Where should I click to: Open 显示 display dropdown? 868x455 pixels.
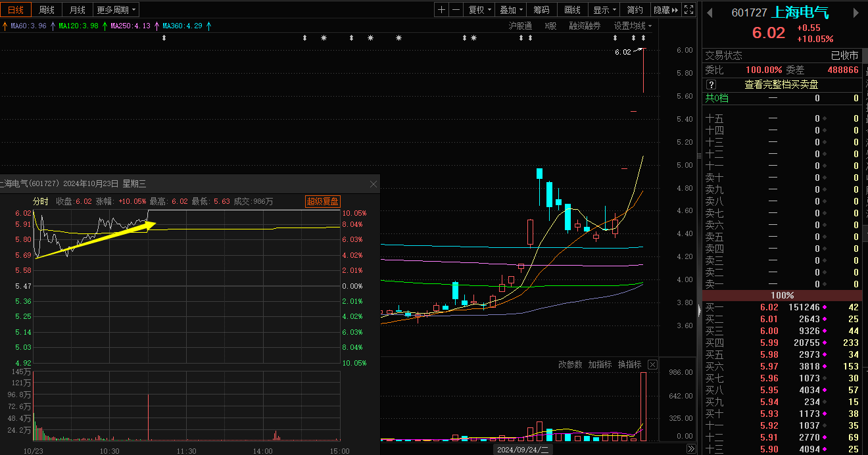tap(604, 10)
